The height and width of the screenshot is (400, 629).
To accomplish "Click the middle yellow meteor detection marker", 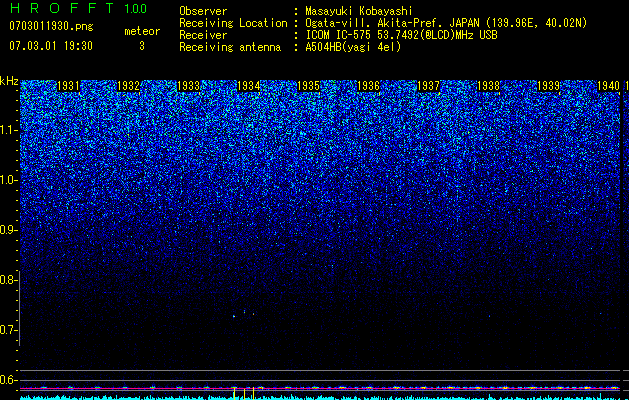I will tap(244, 394).
